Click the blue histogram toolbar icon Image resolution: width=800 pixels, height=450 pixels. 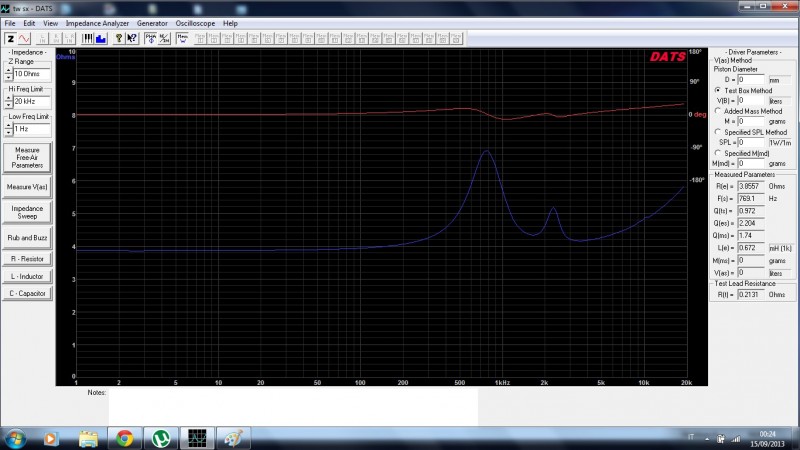pyautogui.click(x=101, y=39)
